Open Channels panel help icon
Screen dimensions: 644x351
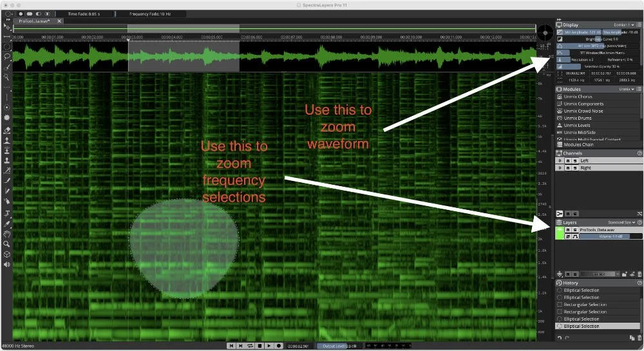coord(639,153)
